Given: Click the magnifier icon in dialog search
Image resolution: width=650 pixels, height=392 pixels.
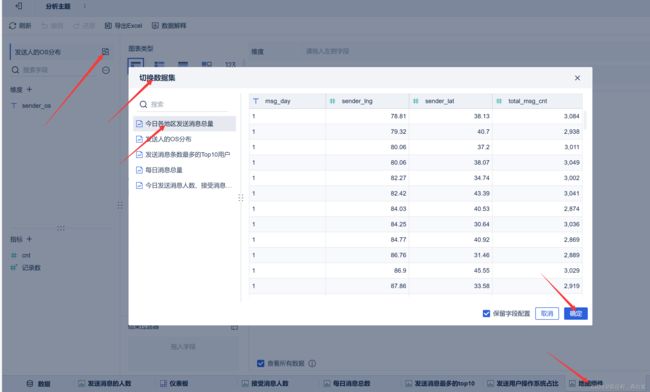Looking at the screenshot, I should (x=143, y=104).
